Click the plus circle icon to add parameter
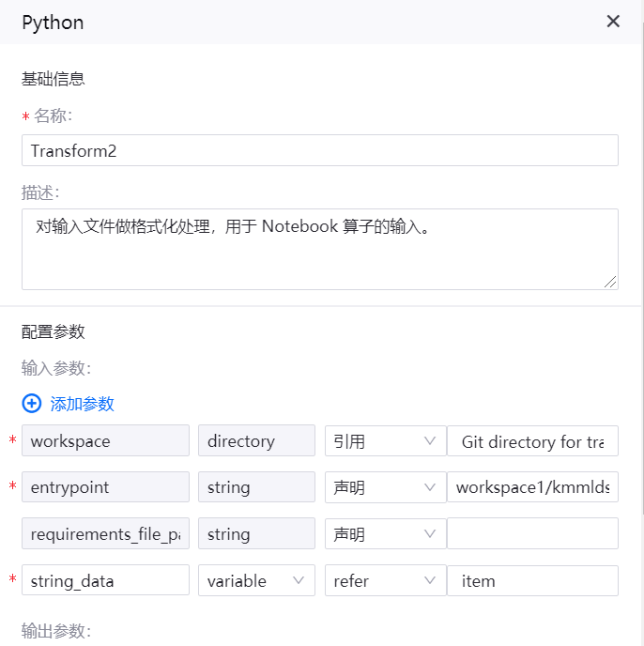Screen dimensions: 644x646 point(32,404)
